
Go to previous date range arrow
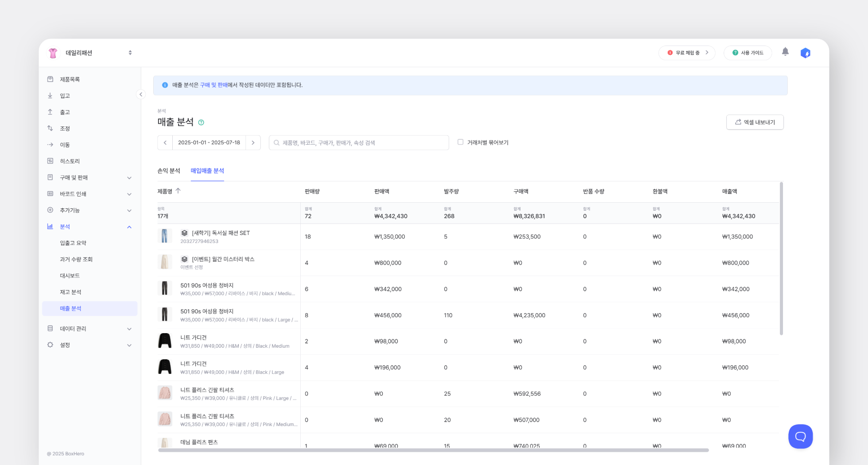[x=165, y=142]
